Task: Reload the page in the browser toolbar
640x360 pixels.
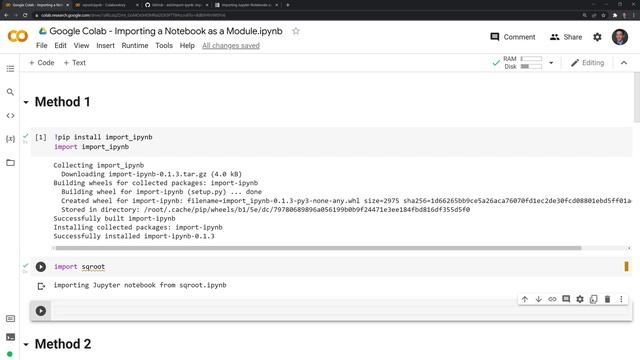Action: 25,15
